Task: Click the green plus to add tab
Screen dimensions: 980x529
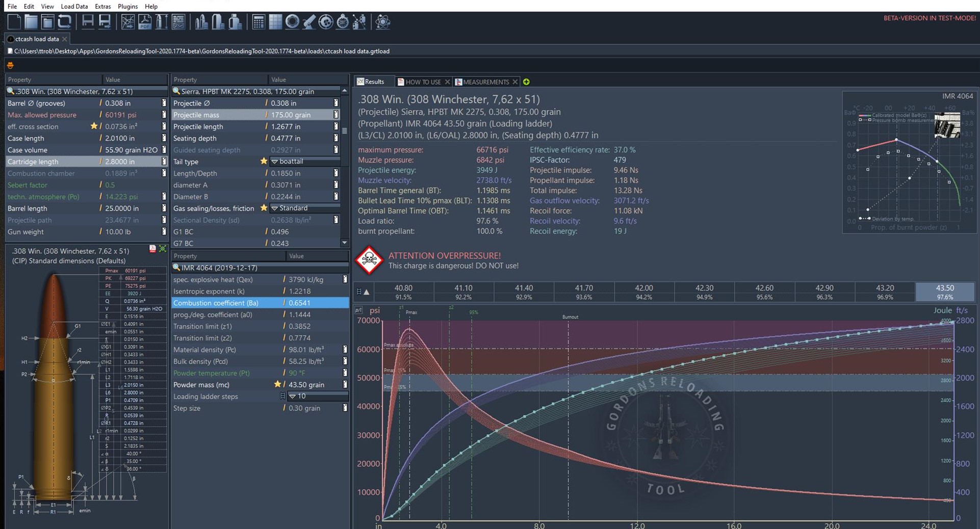Action: pos(526,82)
